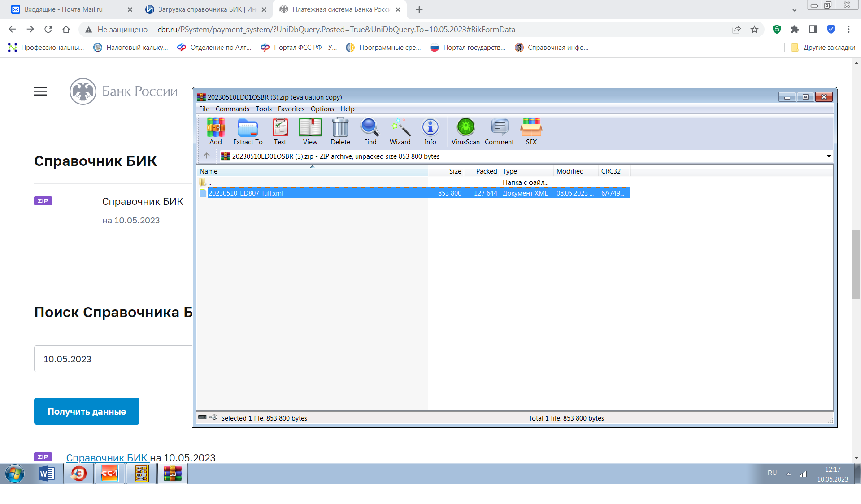
Task: Click the Delete trash can icon
Action: pyautogui.click(x=340, y=131)
